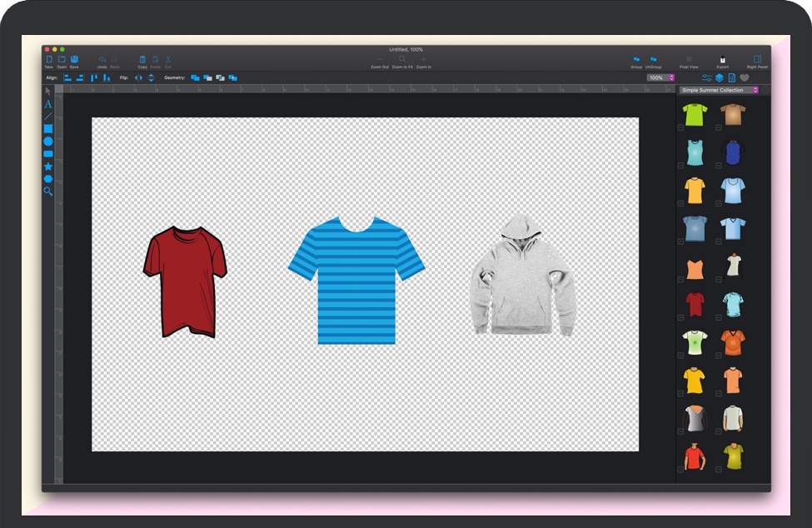The height and width of the screenshot is (528, 812).
Task: Click the Group objects icon
Action: (x=636, y=60)
